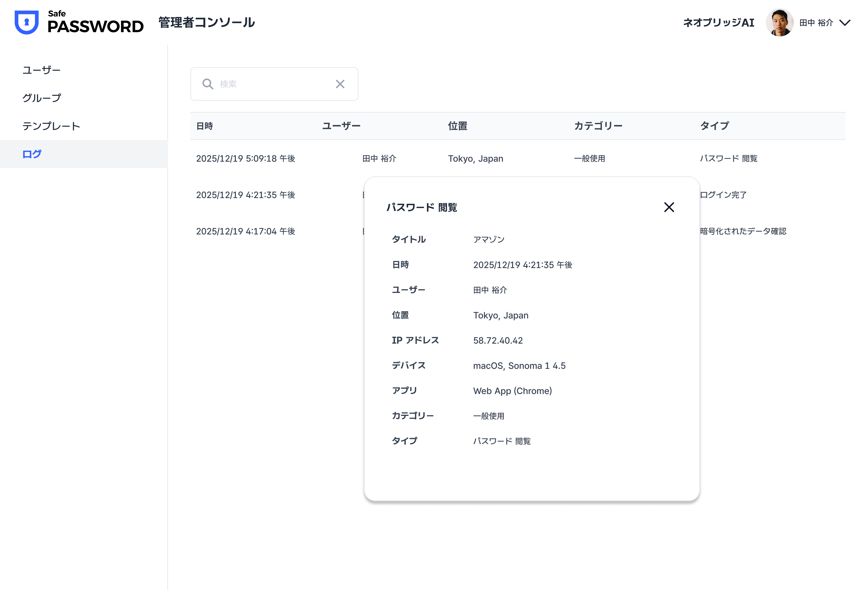Sort by the カテゴリー column header
The width and height of the screenshot is (868, 590).
click(x=598, y=126)
